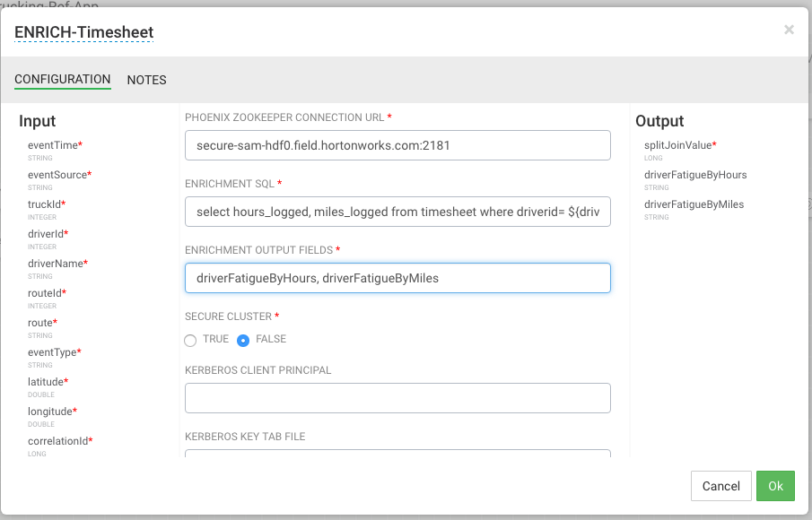Focus the Enrichment SQL input field
812x520 pixels.
[x=397, y=212]
